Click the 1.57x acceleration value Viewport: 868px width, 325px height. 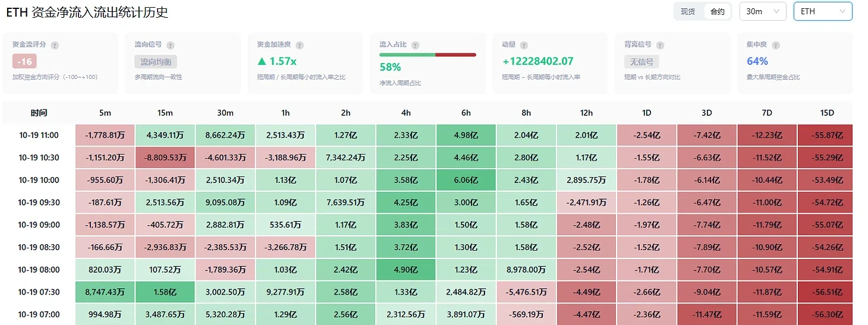(276, 61)
